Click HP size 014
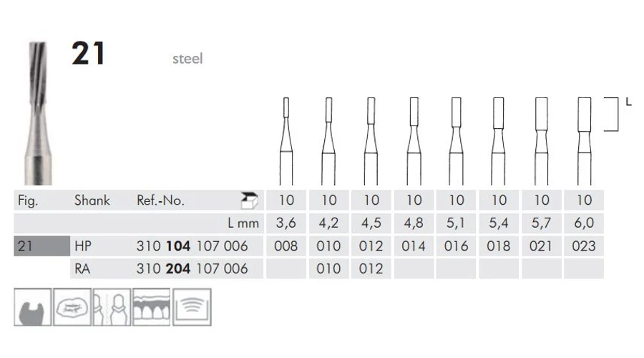The image size is (644, 358). point(414,246)
